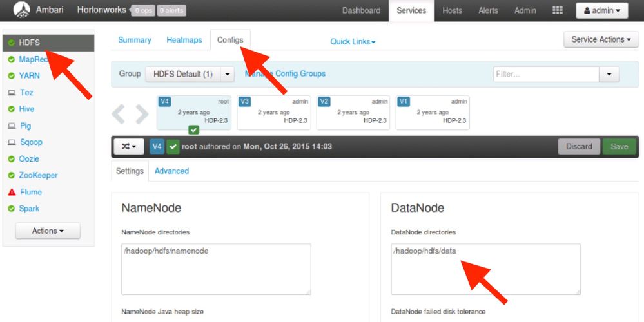The height and width of the screenshot is (322, 644).
Task: Open the Services tab
Action: tap(411, 11)
